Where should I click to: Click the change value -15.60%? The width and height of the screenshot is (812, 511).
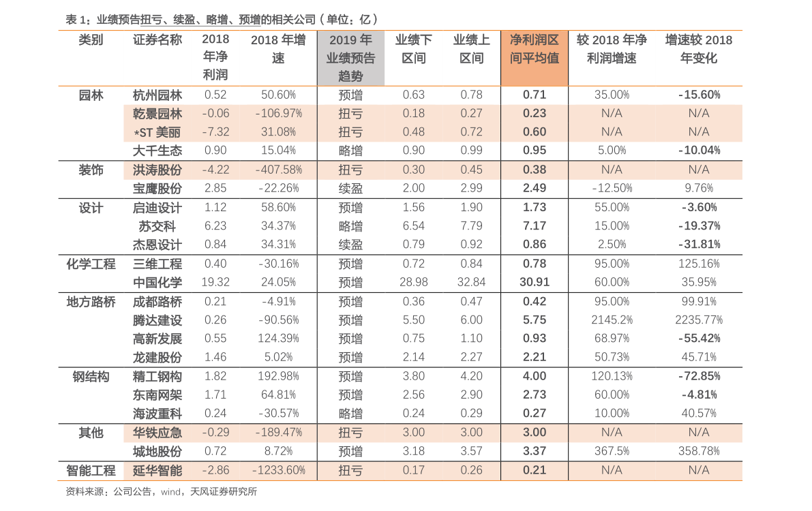pos(699,95)
